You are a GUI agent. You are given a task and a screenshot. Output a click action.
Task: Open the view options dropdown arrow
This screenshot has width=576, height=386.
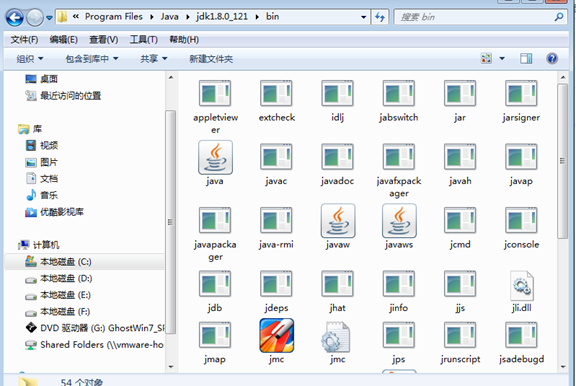(502, 58)
